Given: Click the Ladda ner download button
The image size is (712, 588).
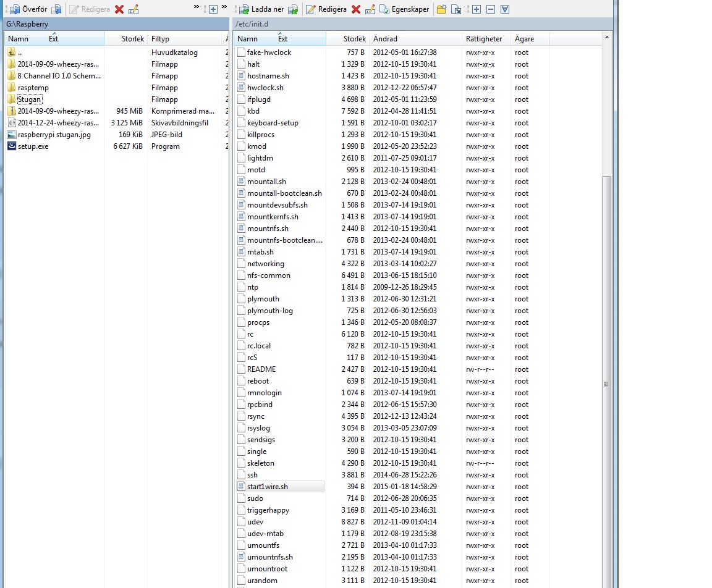Looking at the screenshot, I should (261, 9).
